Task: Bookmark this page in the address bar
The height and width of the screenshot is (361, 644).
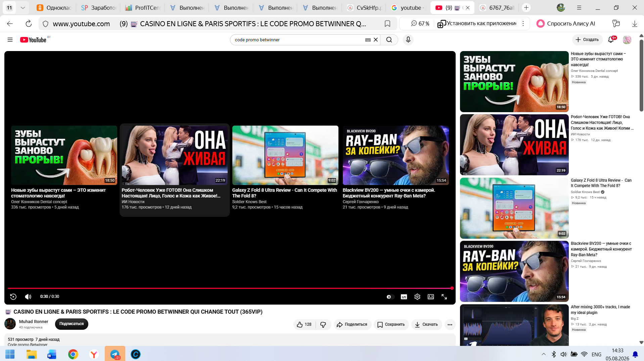Action: click(x=387, y=24)
